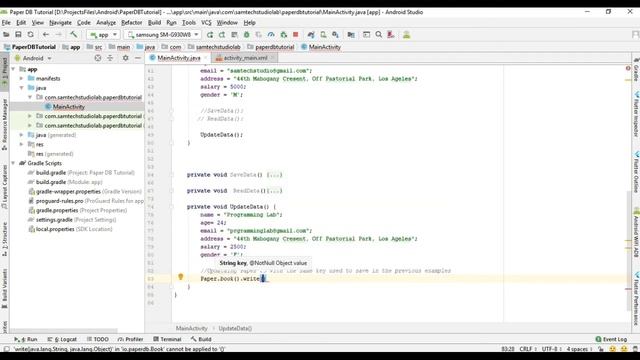Click the Collapse All icon in Project panel

[x=110, y=58]
